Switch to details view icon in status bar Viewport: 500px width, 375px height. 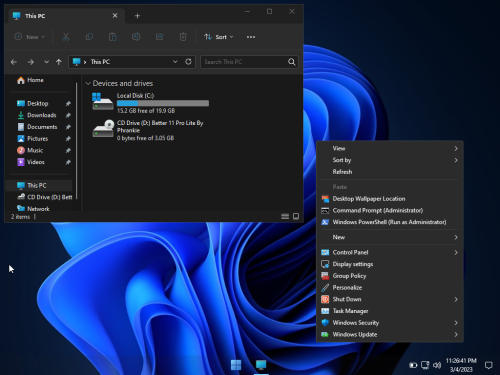[285, 216]
